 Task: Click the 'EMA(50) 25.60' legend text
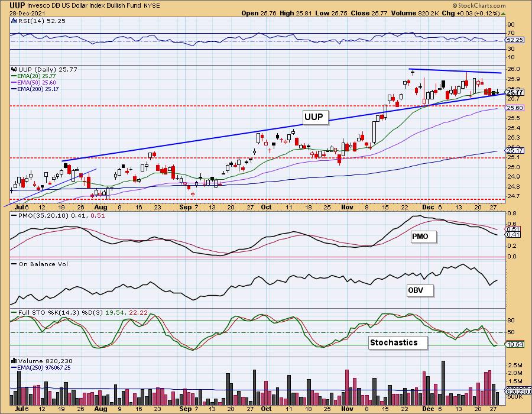(x=36, y=83)
